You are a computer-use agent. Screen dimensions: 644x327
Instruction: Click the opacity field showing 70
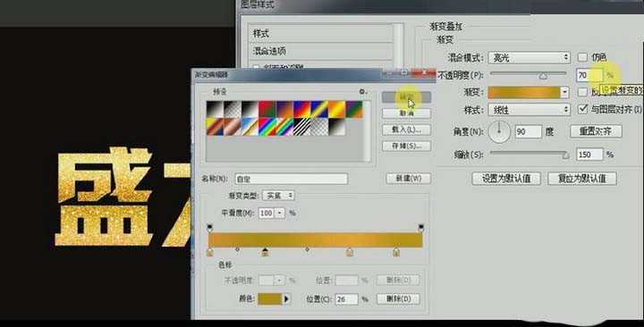pyautogui.click(x=589, y=75)
